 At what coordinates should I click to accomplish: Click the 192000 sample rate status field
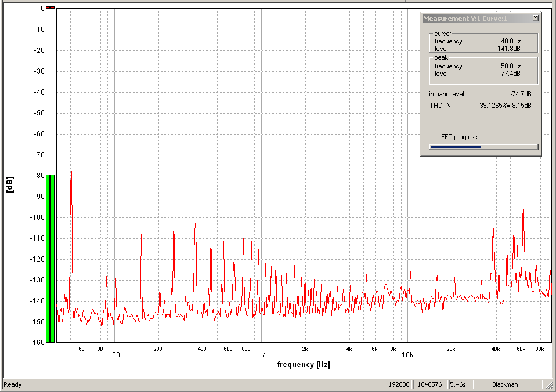point(399,384)
